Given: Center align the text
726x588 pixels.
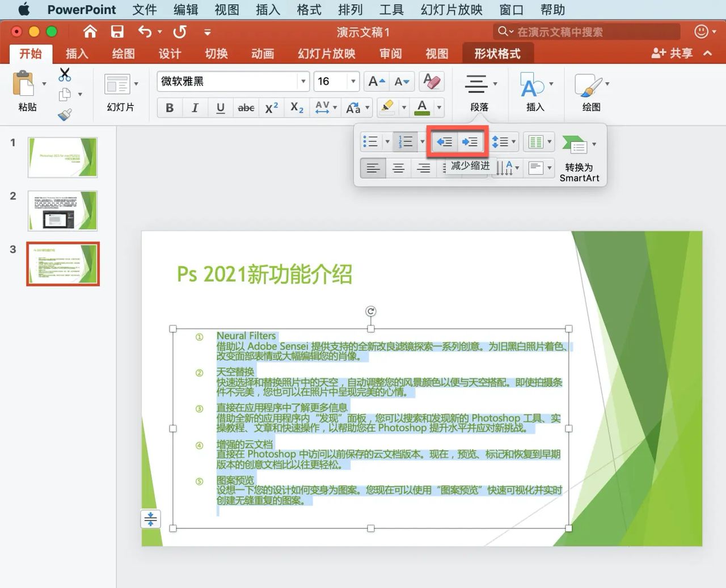Looking at the screenshot, I should pos(399,168).
